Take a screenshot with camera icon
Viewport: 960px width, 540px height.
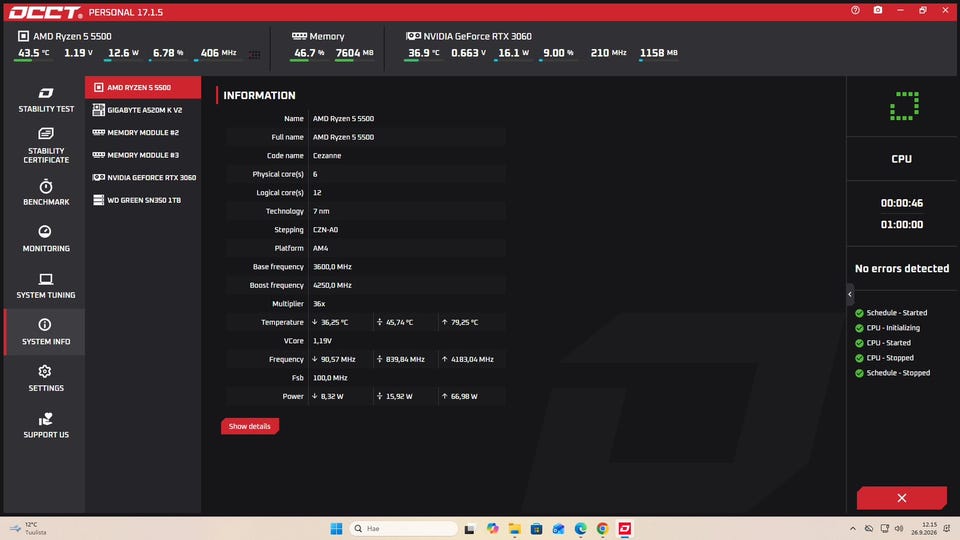(878, 10)
